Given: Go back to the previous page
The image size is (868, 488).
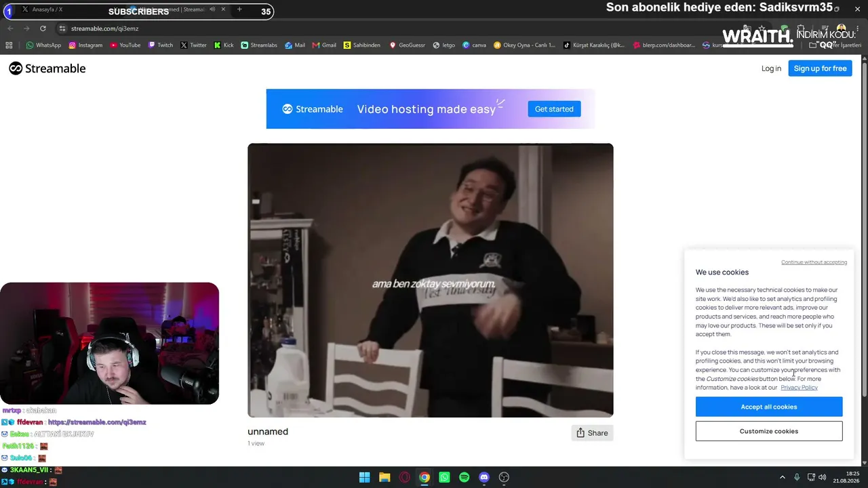Looking at the screenshot, I should click(10, 28).
